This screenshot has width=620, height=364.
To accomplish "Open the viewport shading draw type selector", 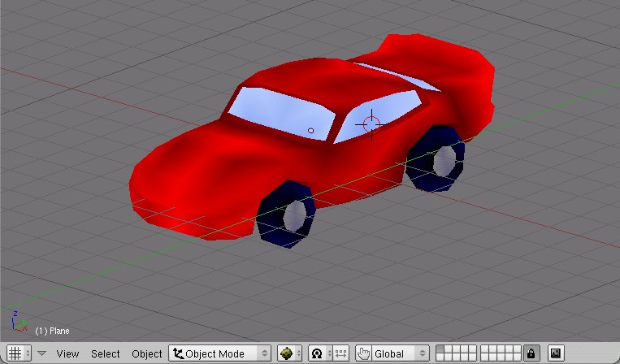I will click(289, 353).
